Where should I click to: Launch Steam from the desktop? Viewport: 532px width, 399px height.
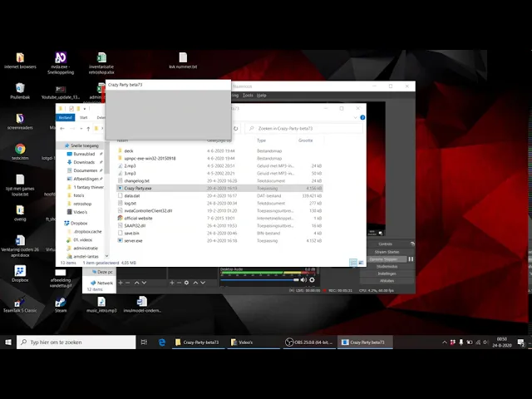61,304
